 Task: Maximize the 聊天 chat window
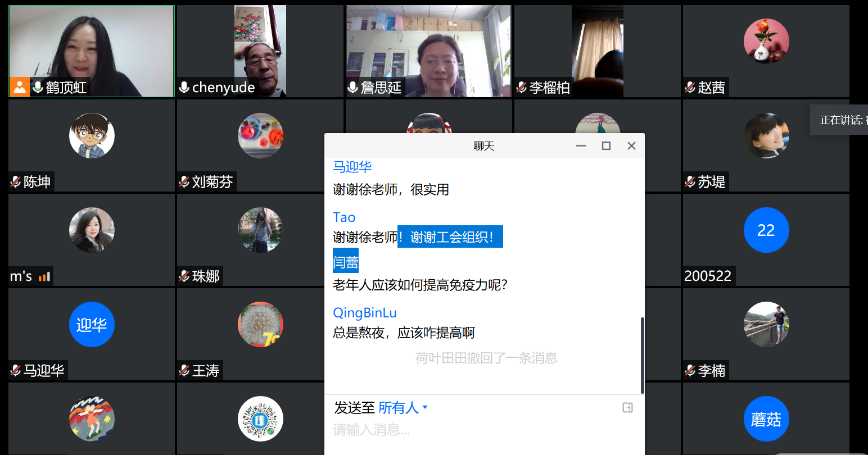(606, 146)
